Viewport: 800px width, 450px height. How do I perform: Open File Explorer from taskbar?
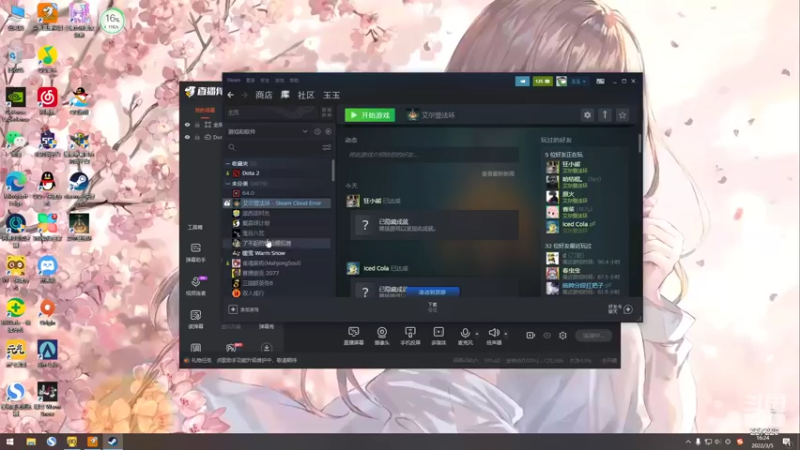coord(31,441)
